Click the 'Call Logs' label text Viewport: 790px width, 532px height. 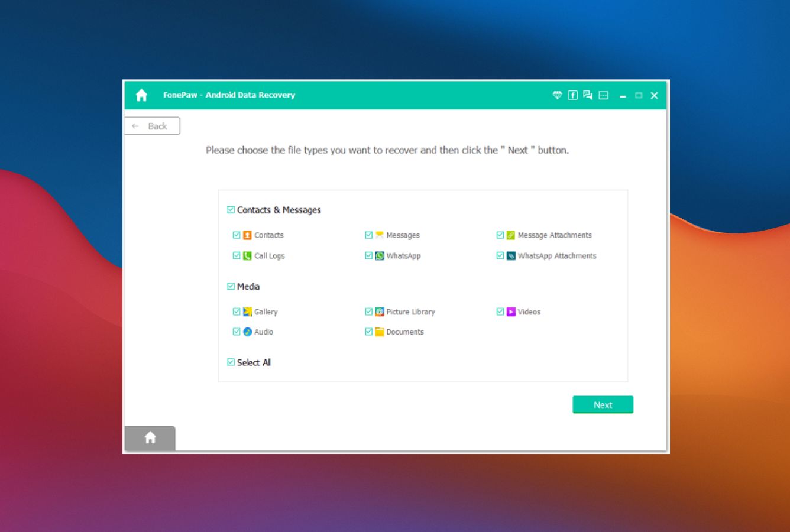coord(270,256)
